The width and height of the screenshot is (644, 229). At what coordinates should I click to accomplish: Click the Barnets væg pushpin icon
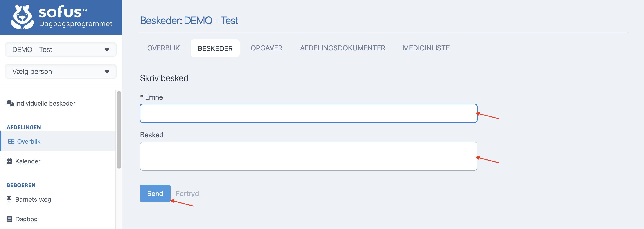click(x=9, y=199)
